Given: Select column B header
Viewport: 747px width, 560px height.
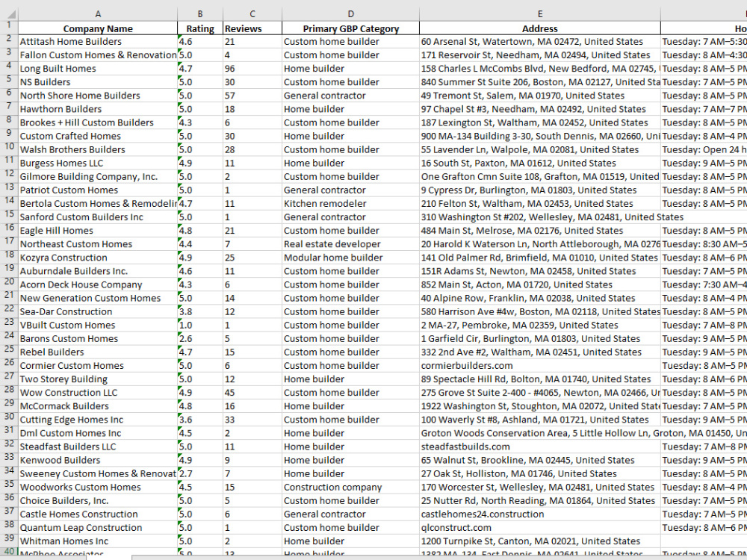Looking at the screenshot, I should coord(200,14).
